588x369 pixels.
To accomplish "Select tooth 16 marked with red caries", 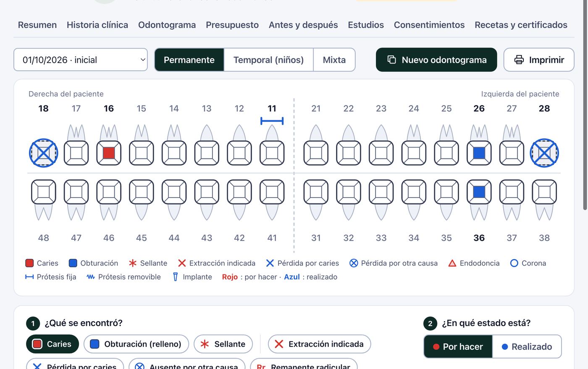I will click(109, 153).
